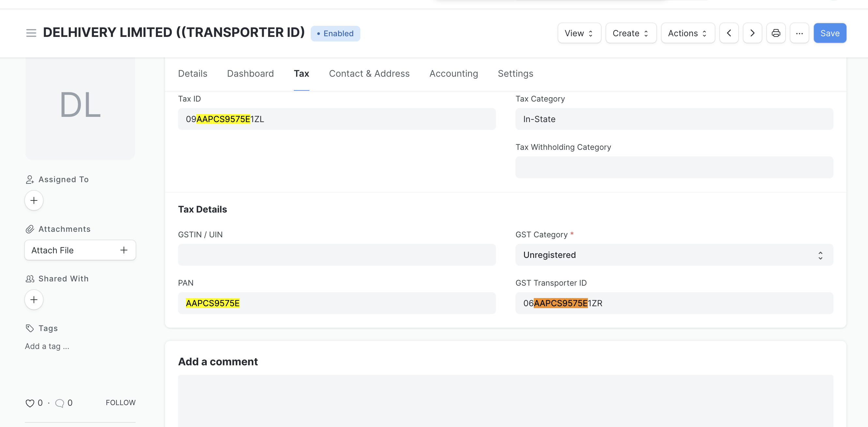
Task: Navigate to the previous record
Action: 728,33
